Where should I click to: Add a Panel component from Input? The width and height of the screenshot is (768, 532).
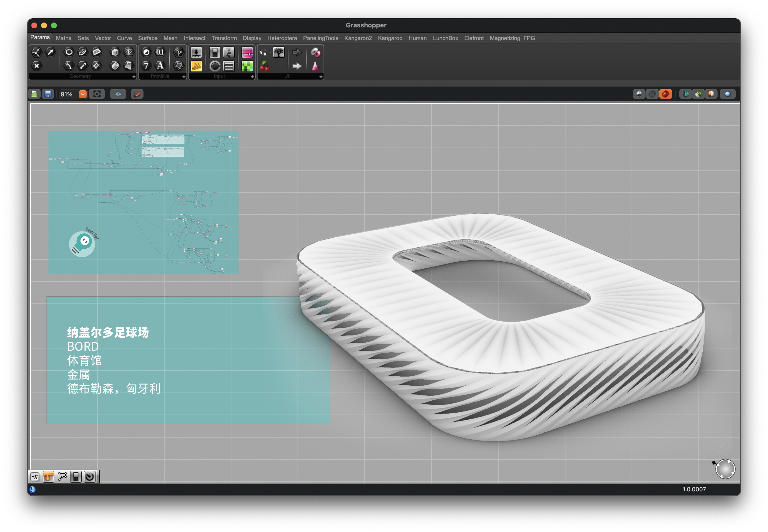click(196, 66)
